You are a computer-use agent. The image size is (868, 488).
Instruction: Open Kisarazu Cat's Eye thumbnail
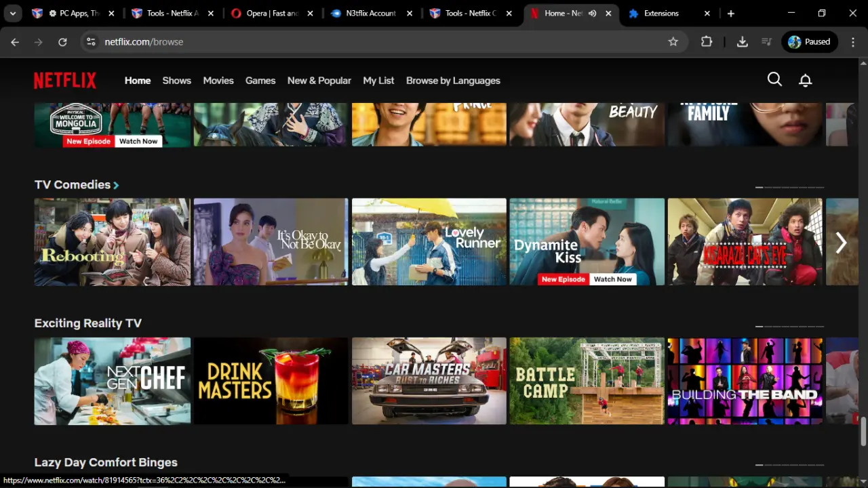click(x=745, y=242)
